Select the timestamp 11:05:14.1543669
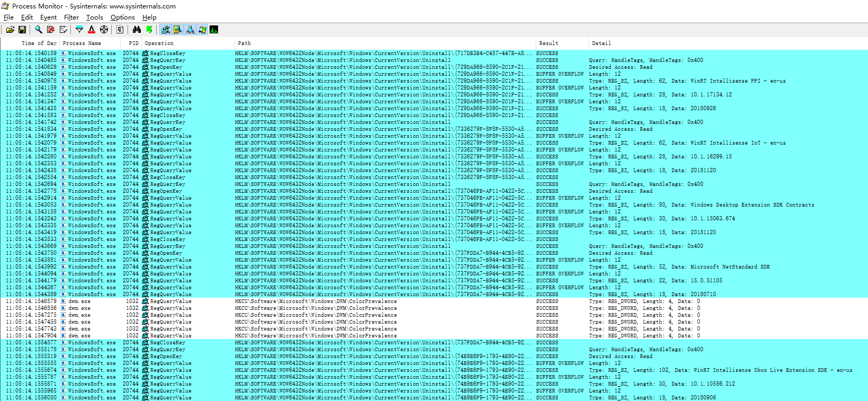The width and height of the screenshot is (868, 401). pos(31,246)
